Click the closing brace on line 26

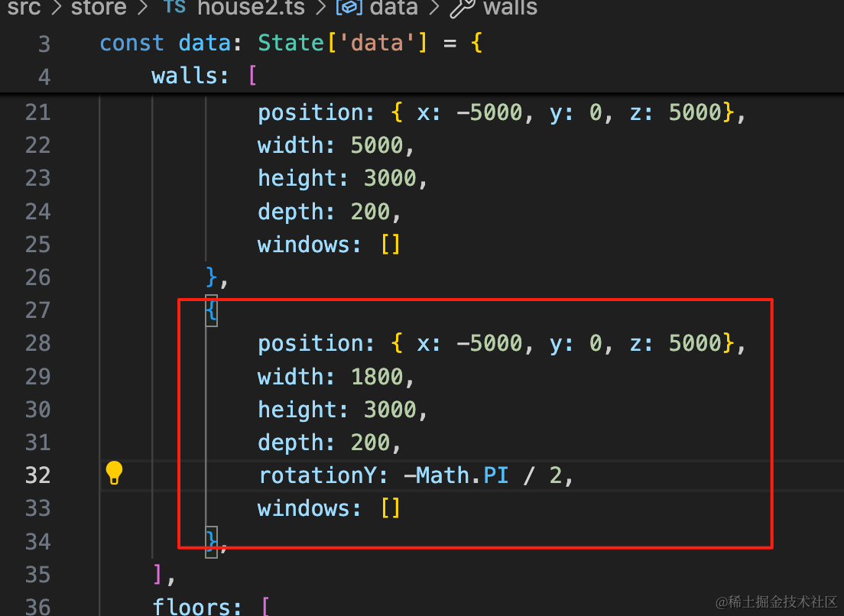pyautogui.click(x=212, y=277)
